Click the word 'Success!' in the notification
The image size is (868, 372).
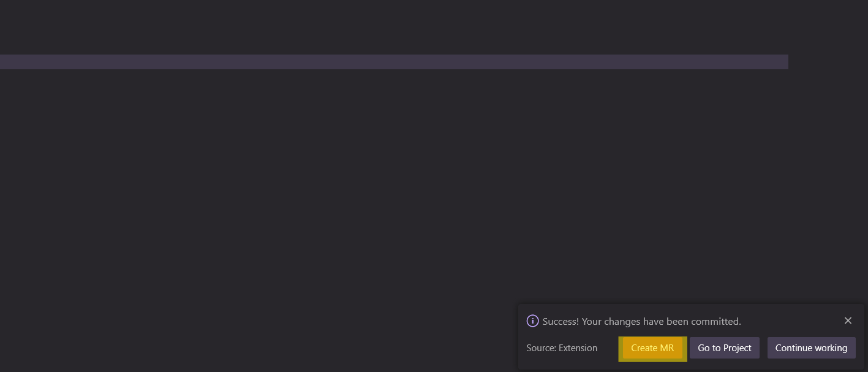[x=560, y=321]
